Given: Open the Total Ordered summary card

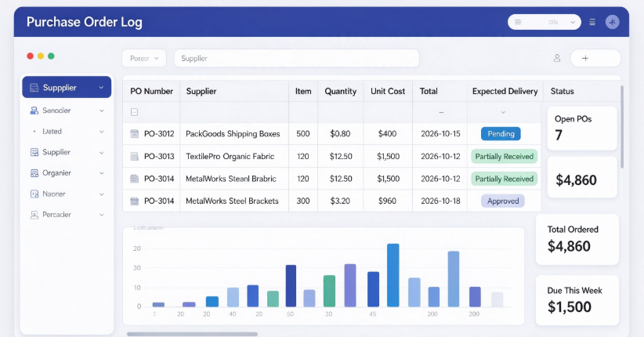Looking at the screenshot, I should (577, 239).
